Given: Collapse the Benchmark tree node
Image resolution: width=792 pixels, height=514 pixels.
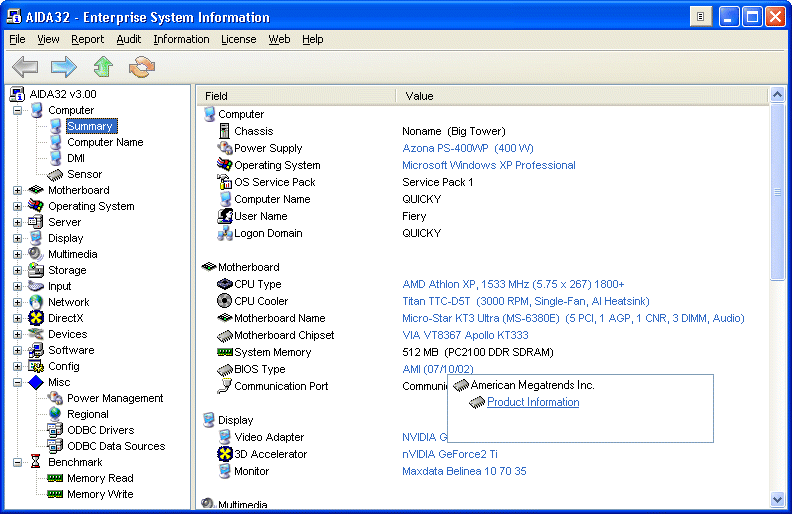Looking at the screenshot, I should tap(17, 462).
